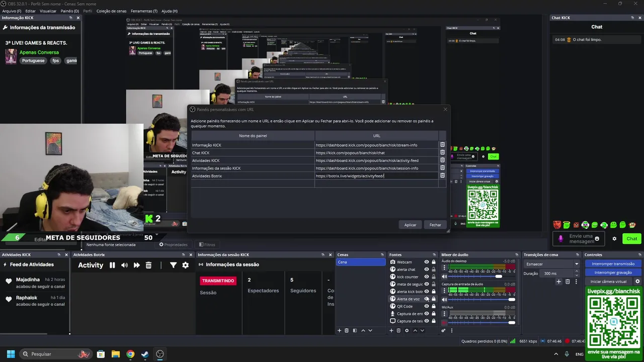Image resolution: width=644 pixels, height=362 pixels.
Task: Toggle visibility of Alerta de voz
Action: pyautogui.click(x=427, y=299)
